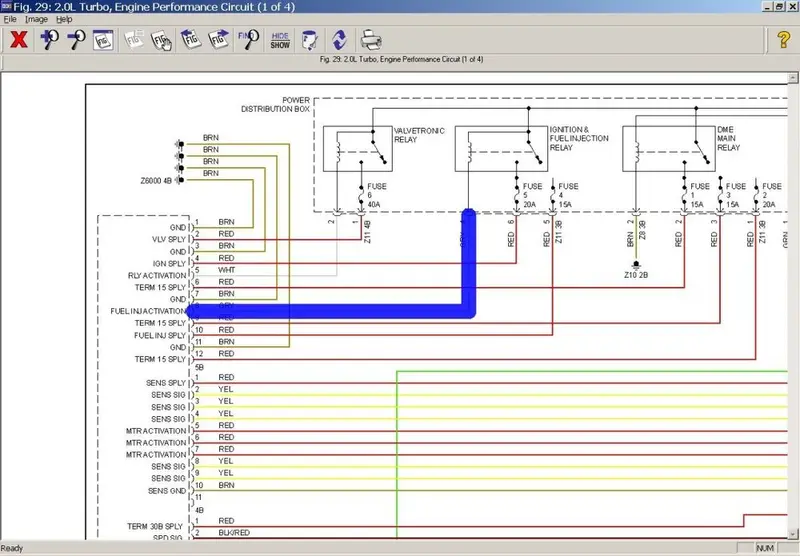Fit the figure to the window
The width and height of the screenshot is (800, 556).
pyautogui.click(x=103, y=39)
